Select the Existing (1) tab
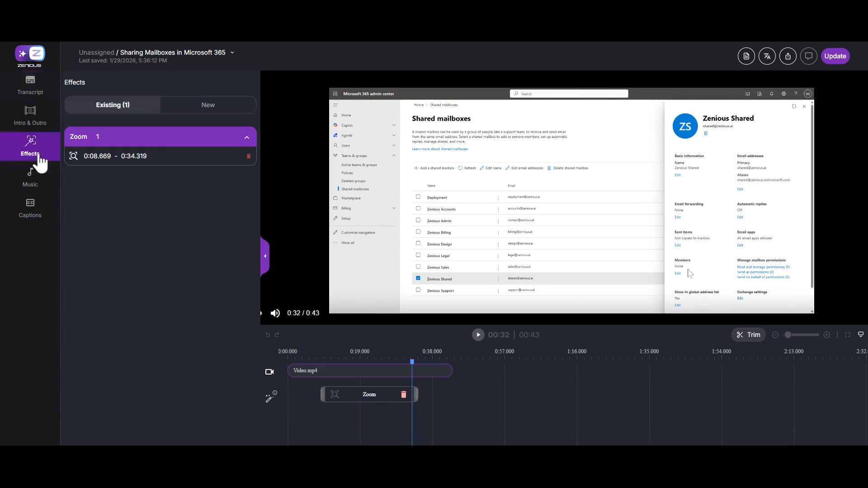 coord(113,105)
